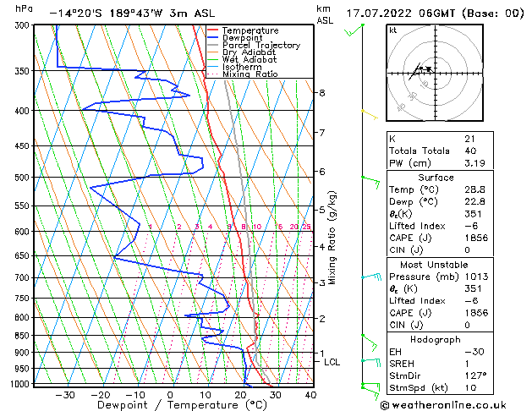This screenshot has width=532, height=411.
Task: Click the 0 temperature axis tick label
Action: point(170,395)
